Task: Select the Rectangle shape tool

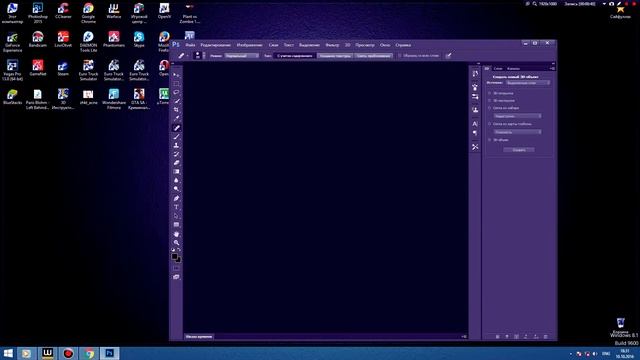Action: 176,224
